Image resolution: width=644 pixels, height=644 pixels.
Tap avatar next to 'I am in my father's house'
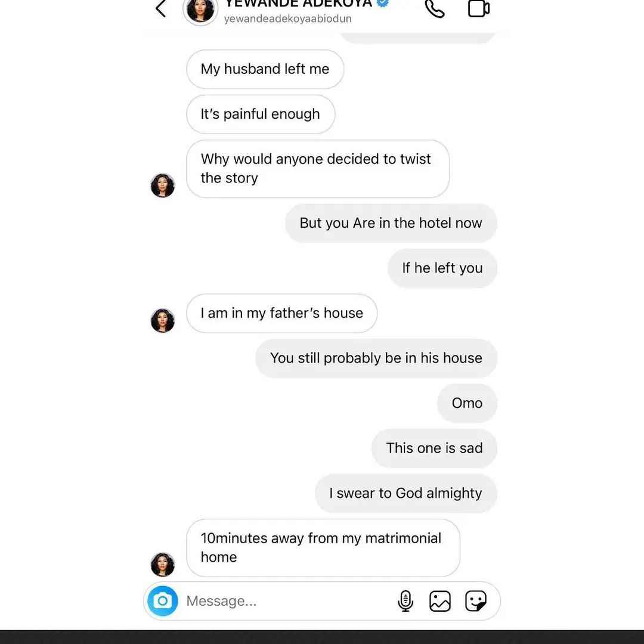(x=163, y=320)
